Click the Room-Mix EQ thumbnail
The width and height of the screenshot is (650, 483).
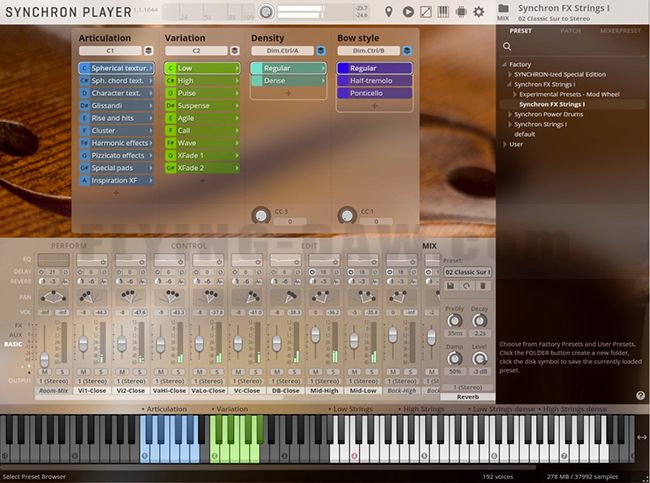[53, 260]
